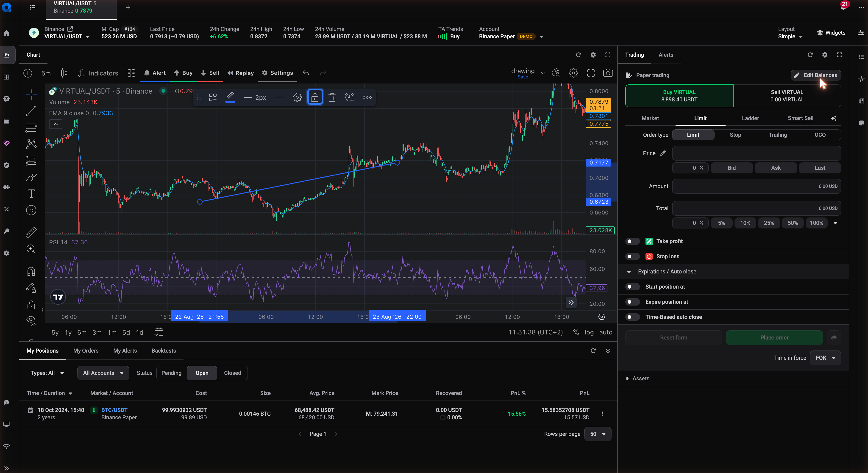Open the Backtests tab

click(164, 351)
